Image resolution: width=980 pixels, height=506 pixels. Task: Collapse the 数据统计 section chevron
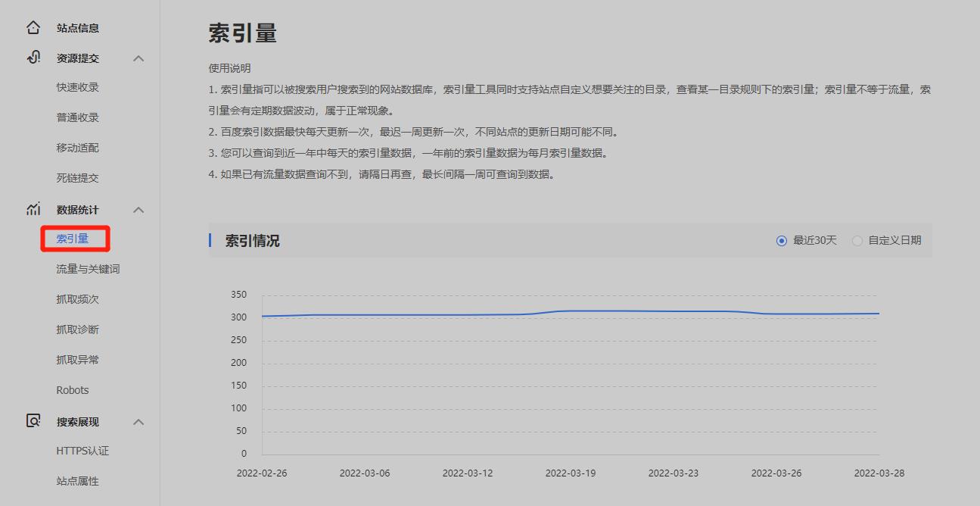tap(138, 210)
